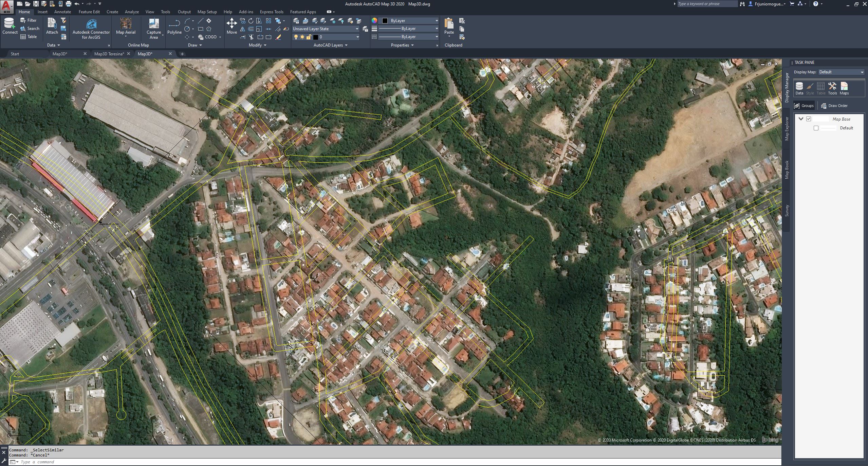Screen dimensions: 868x466
Task: Click the Draw Order button
Action: [x=835, y=106]
